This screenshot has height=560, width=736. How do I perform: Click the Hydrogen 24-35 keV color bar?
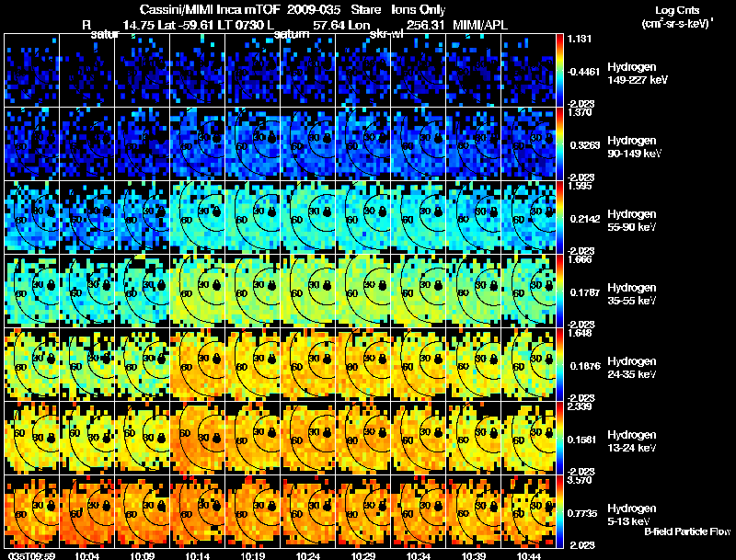pyautogui.click(x=559, y=364)
